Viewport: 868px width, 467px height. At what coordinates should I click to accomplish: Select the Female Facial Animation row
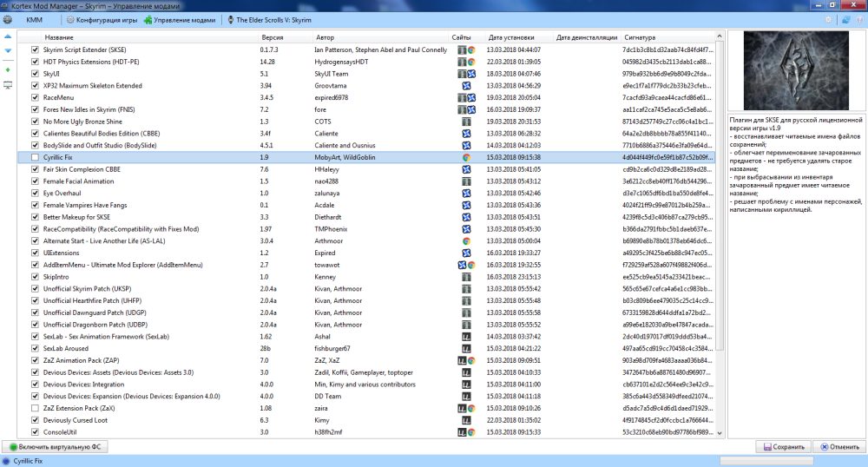[x=366, y=181]
